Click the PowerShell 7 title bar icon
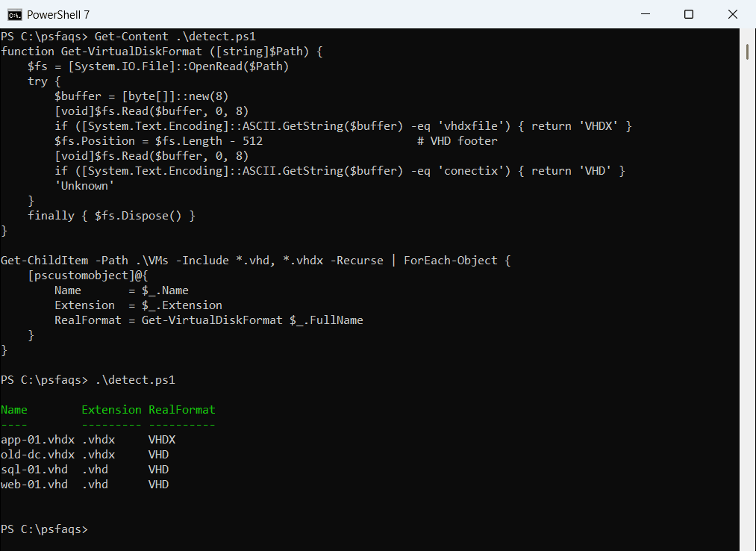 click(x=14, y=15)
